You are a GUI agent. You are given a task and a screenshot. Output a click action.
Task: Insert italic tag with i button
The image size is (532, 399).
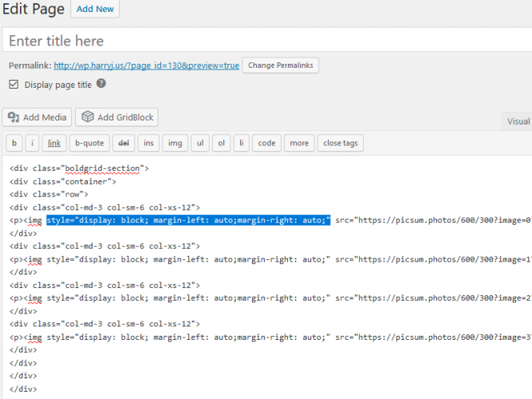click(33, 144)
